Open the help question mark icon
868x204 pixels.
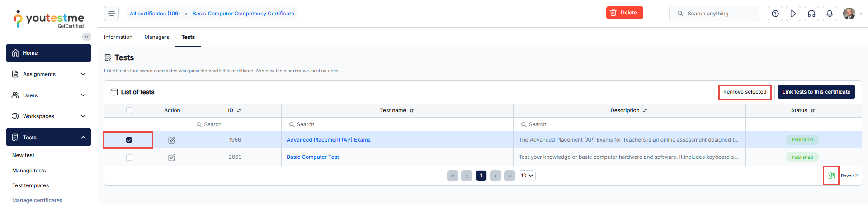[775, 14]
